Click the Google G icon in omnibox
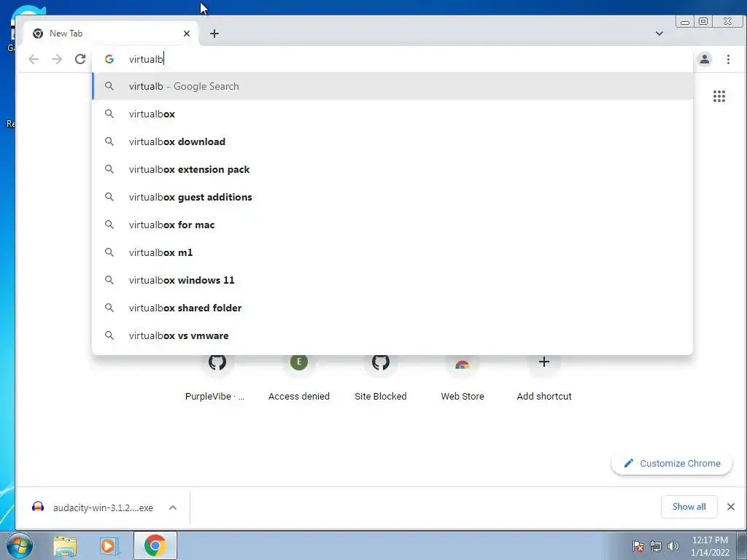 [x=109, y=59]
